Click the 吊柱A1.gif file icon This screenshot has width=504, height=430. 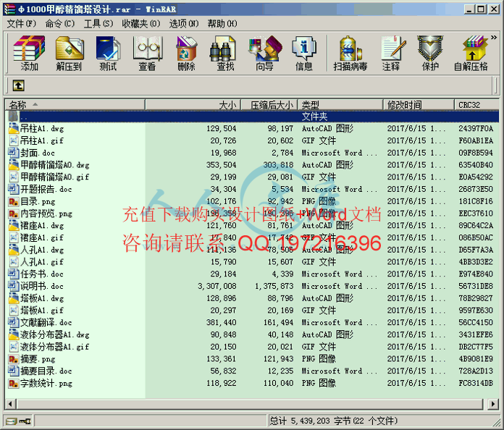tap(13, 140)
